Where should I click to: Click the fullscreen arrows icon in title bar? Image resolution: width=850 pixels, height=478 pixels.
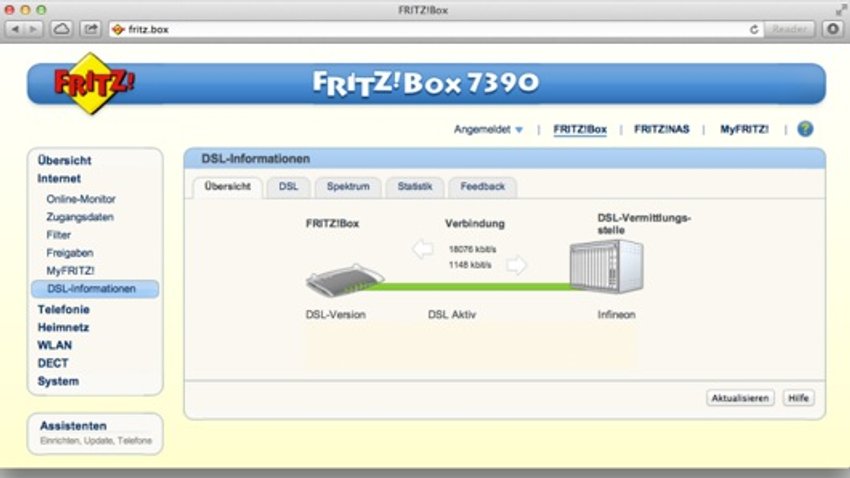pos(840,10)
